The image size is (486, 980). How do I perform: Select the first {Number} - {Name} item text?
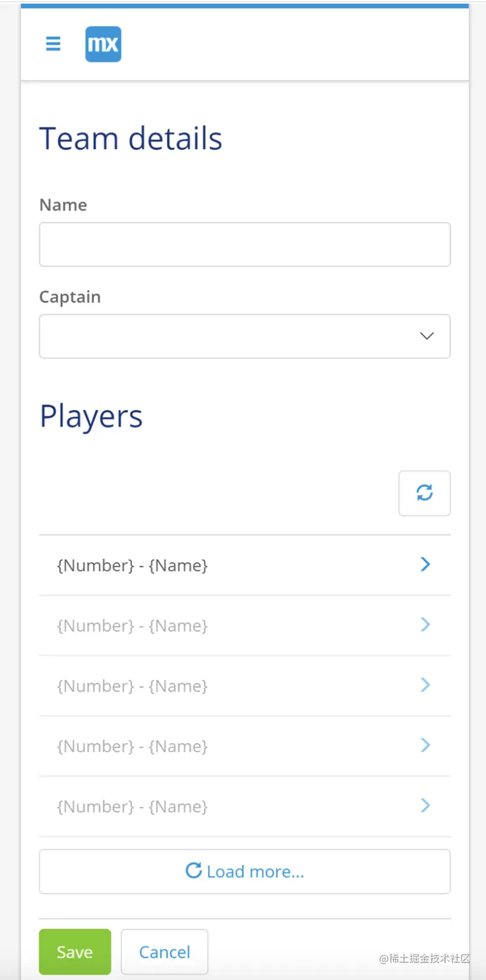(132, 565)
